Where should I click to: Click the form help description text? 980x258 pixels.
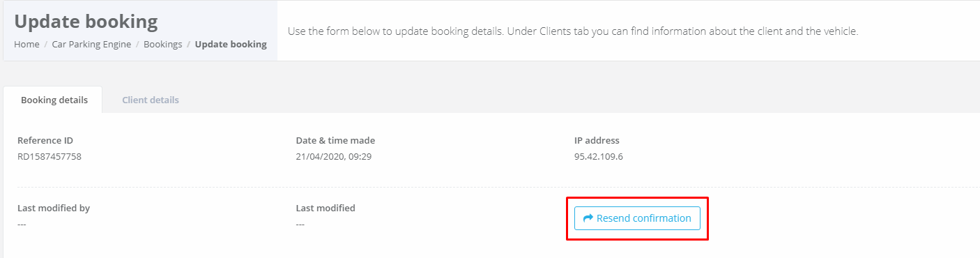click(x=573, y=31)
